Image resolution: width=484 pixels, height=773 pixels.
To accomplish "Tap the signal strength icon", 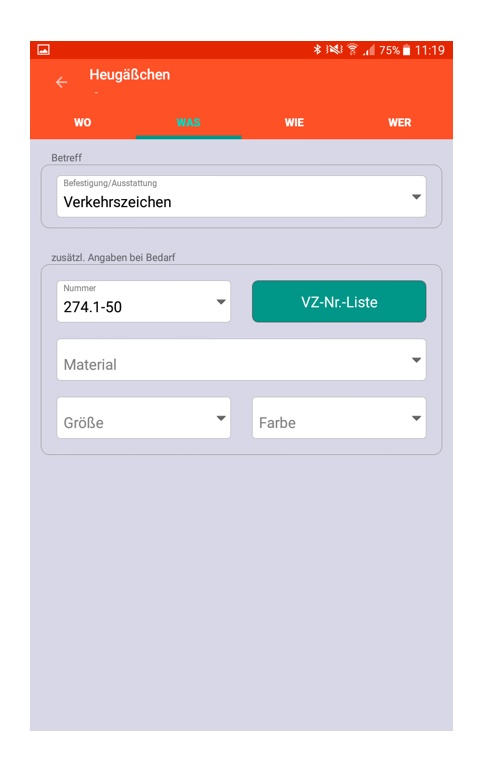I will pyautogui.click(x=369, y=50).
